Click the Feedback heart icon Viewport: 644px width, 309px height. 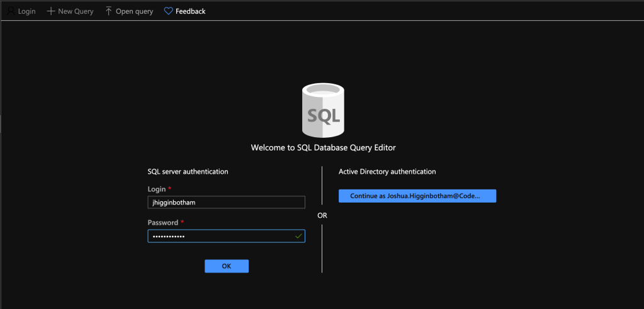coord(168,11)
